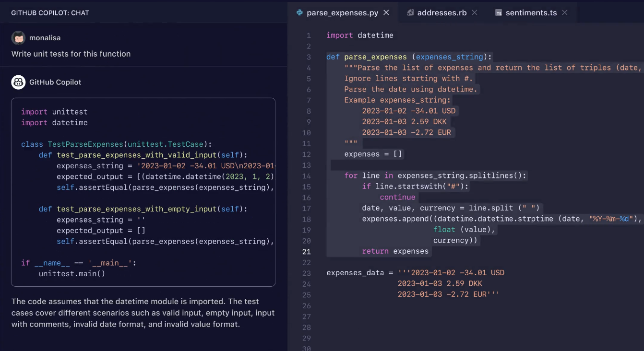
Task: Click the GitHub Copilot name label
Action: (55, 82)
